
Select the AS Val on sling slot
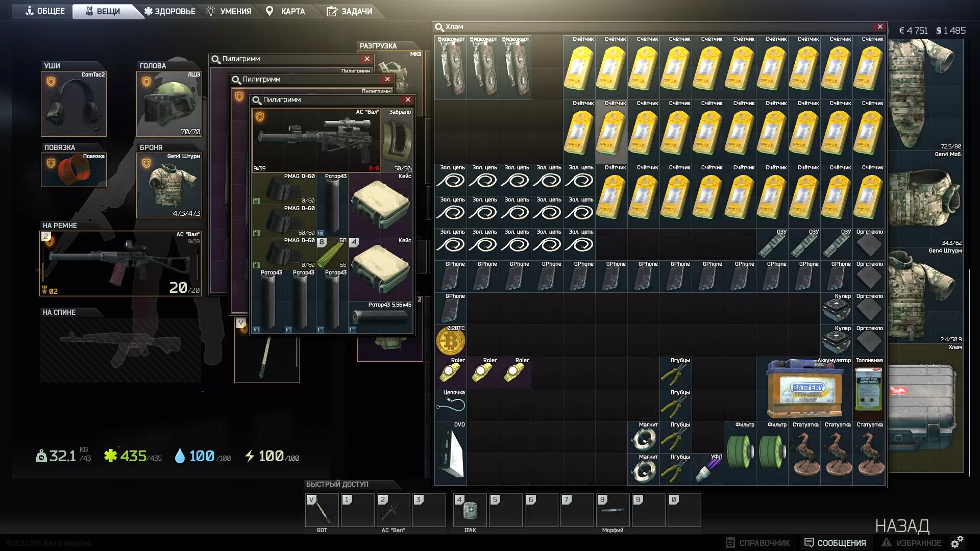pyautogui.click(x=120, y=264)
